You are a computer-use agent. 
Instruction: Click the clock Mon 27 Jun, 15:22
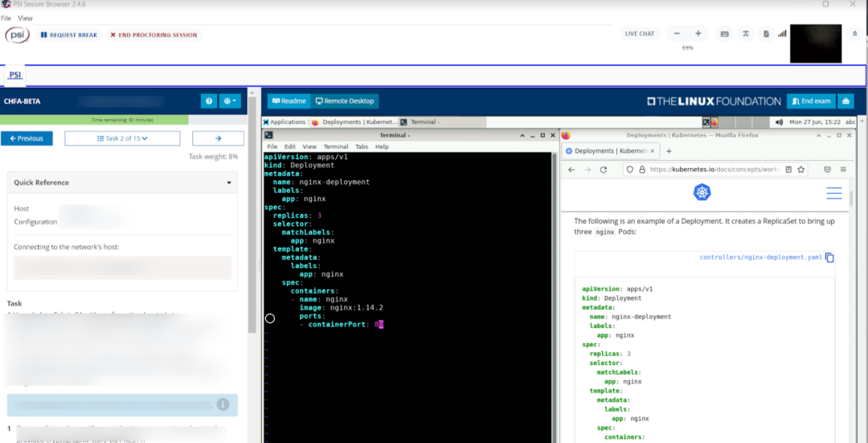pyautogui.click(x=815, y=122)
